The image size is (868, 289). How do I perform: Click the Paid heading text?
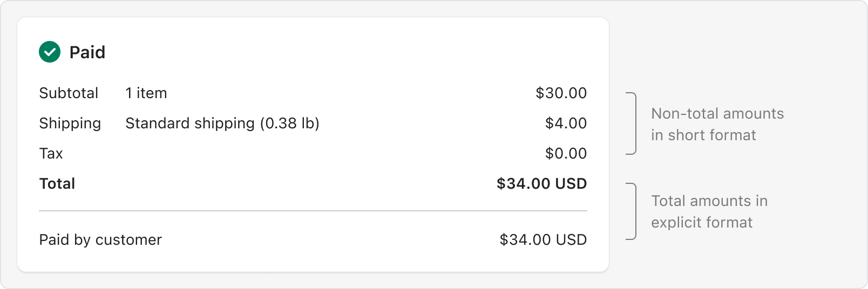[87, 52]
